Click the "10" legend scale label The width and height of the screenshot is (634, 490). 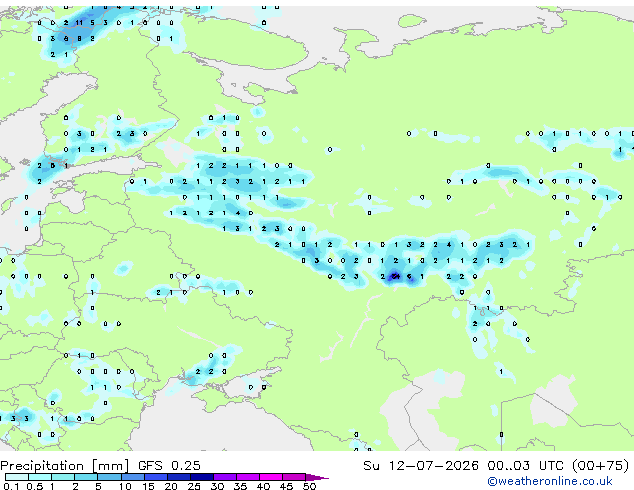pos(125,486)
